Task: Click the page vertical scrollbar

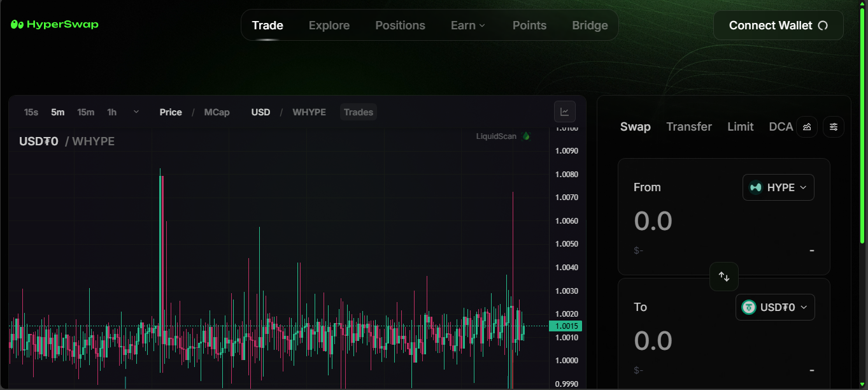Action: click(863, 127)
